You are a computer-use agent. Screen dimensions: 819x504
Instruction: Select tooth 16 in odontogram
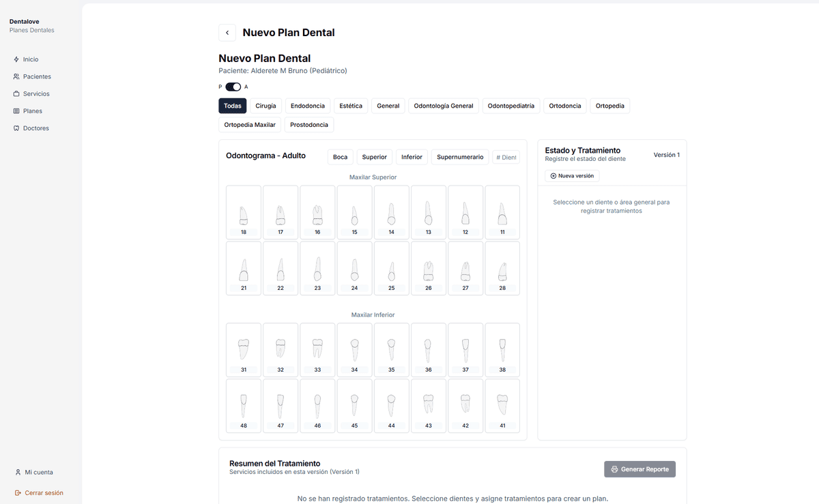tap(317, 212)
